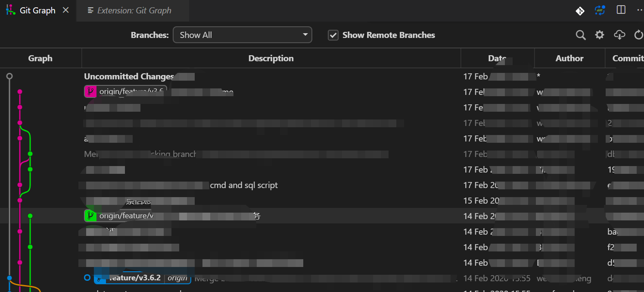Select the Git Graph tab
Screen dimensions: 644x292
(x=37, y=10)
